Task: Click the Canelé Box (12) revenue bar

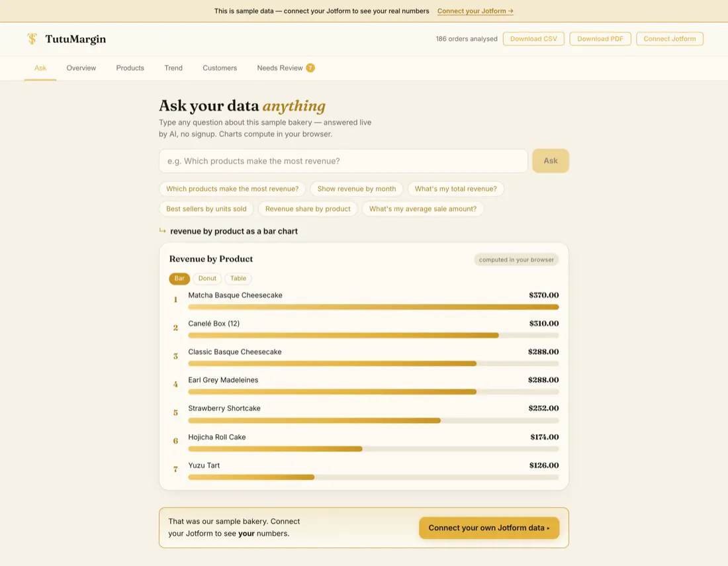Action: click(343, 335)
